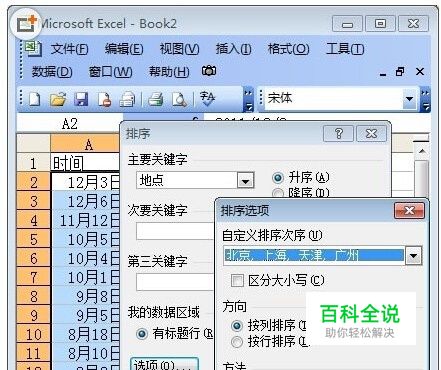The width and height of the screenshot is (441, 370).
Task: Open the 数据(D) menu
Action: pos(52,72)
